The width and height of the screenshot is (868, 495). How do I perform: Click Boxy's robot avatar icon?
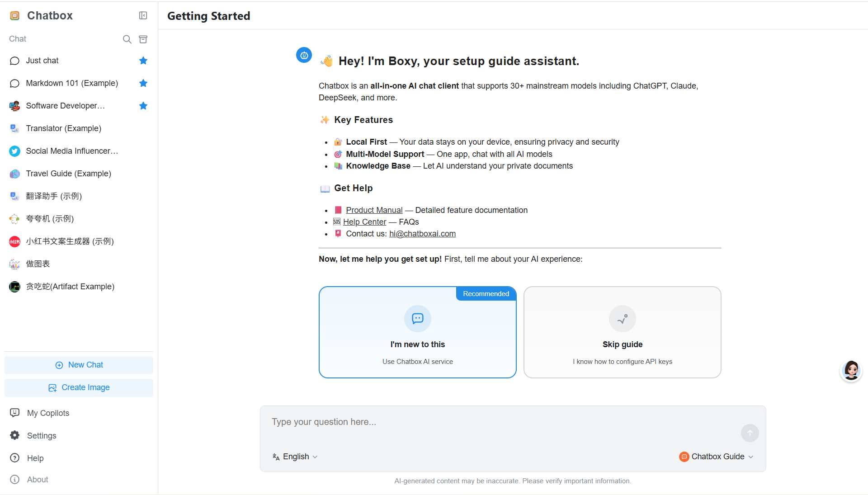coord(304,55)
